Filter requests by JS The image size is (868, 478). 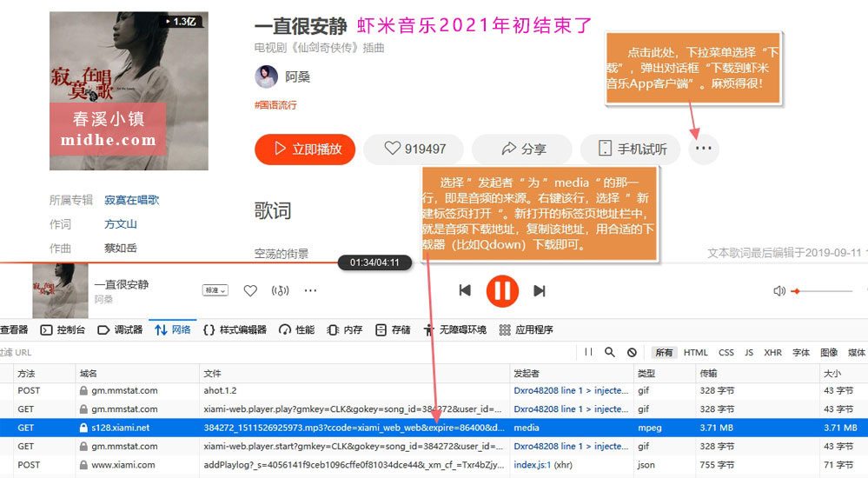(749, 352)
